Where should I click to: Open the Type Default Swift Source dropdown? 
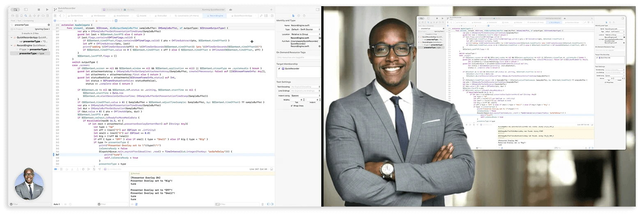(306, 29)
